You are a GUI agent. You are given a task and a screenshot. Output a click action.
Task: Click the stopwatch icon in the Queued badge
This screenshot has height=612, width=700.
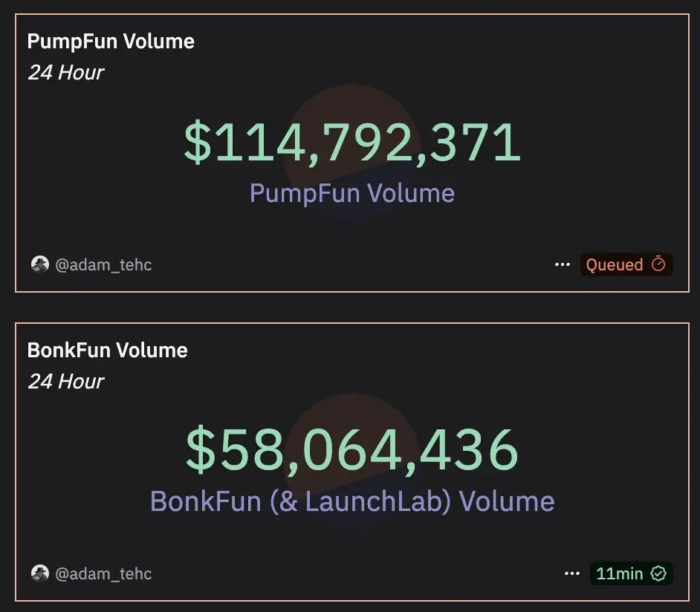pos(658,264)
